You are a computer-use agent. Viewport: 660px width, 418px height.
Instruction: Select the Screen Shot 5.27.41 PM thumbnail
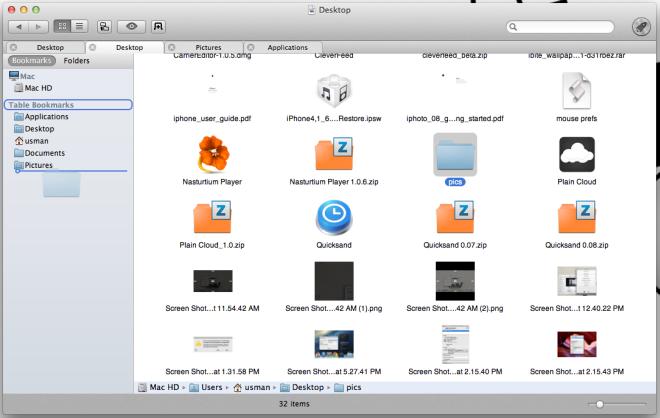[x=334, y=344]
